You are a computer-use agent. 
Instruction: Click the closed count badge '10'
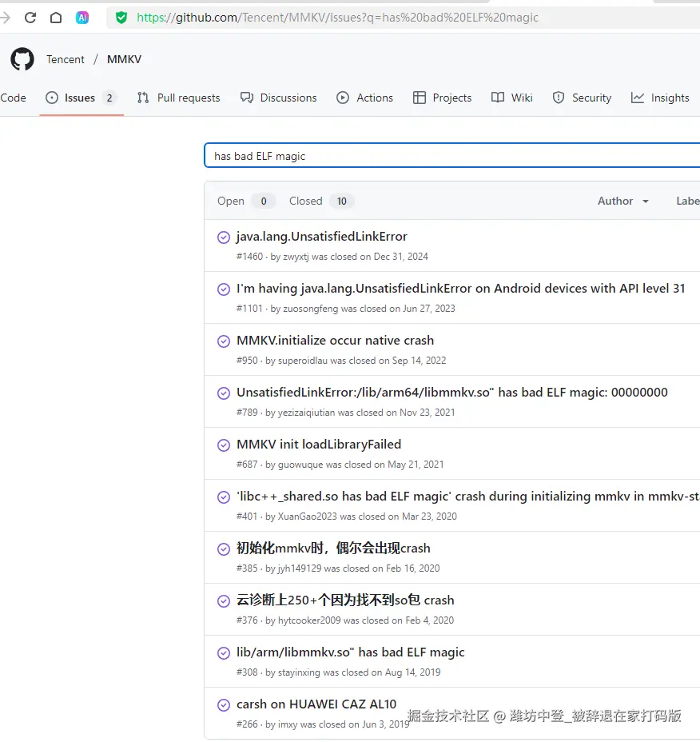(341, 201)
